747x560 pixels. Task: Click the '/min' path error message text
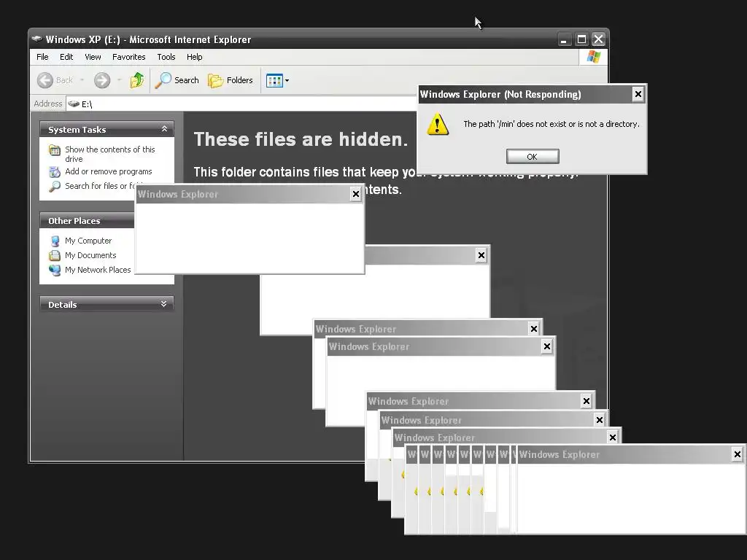coord(551,124)
